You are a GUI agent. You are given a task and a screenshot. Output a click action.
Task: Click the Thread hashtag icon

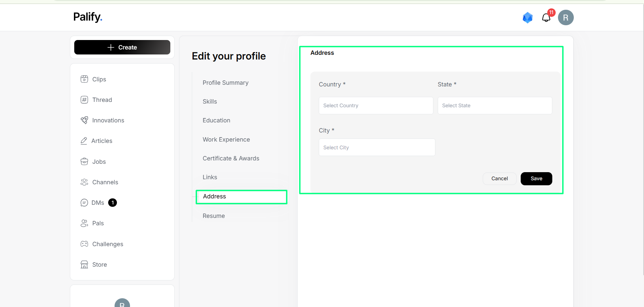84,100
